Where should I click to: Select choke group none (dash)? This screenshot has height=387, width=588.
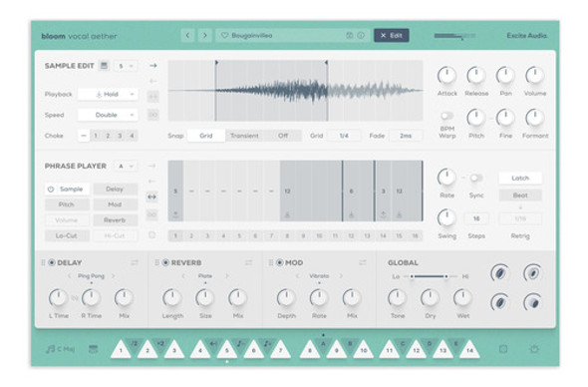point(84,136)
